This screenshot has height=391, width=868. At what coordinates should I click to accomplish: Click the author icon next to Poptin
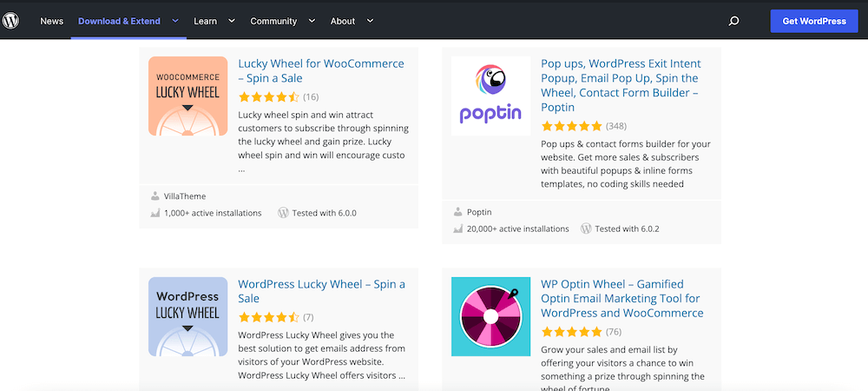(x=457, y=211)
